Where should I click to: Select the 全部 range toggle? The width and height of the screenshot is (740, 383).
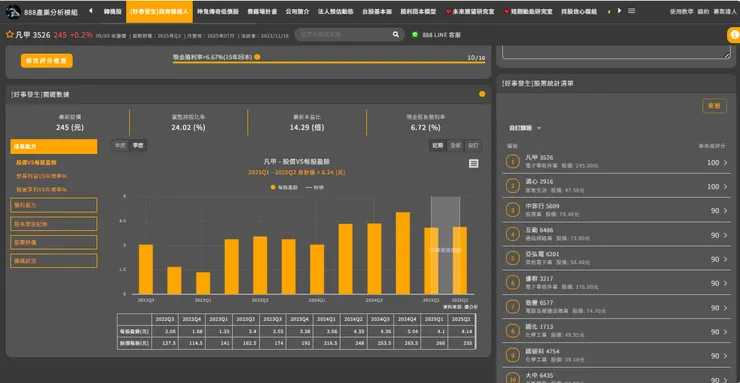coord(455,145)
